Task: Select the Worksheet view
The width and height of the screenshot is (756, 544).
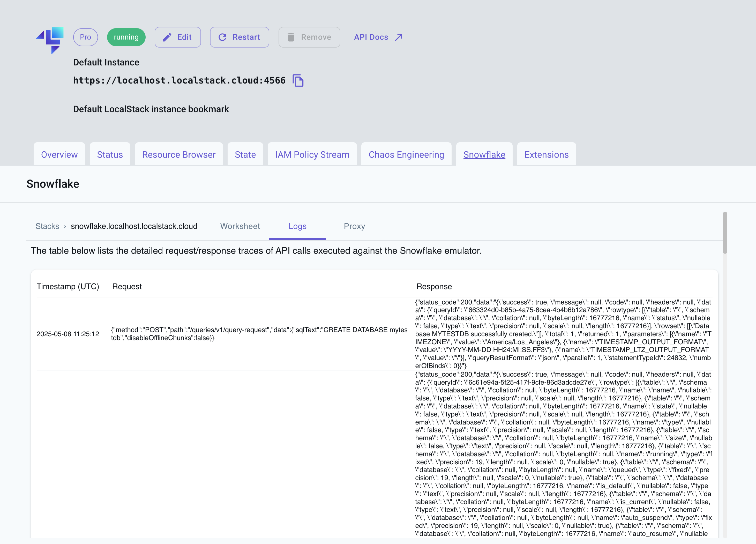Action: [x=240, y=226]
